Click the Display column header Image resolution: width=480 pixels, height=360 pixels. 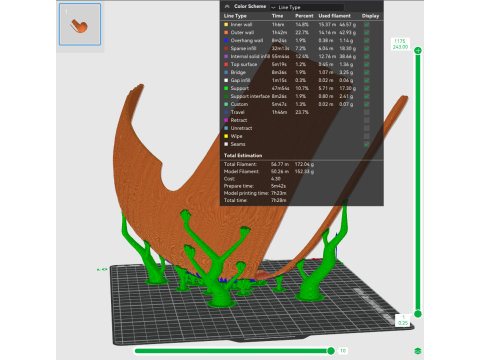pos(370,16)
